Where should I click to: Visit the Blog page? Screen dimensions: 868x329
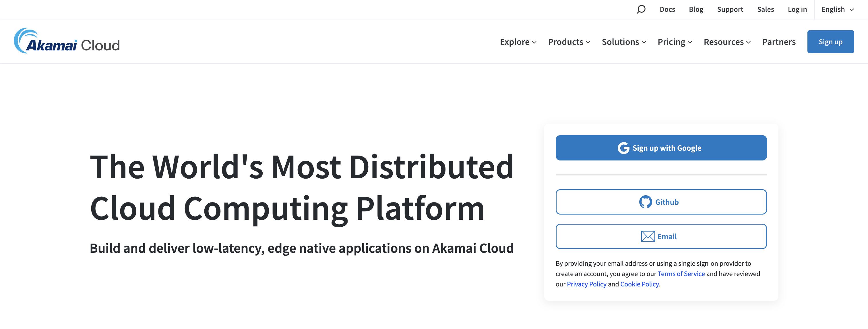point(696,9)
